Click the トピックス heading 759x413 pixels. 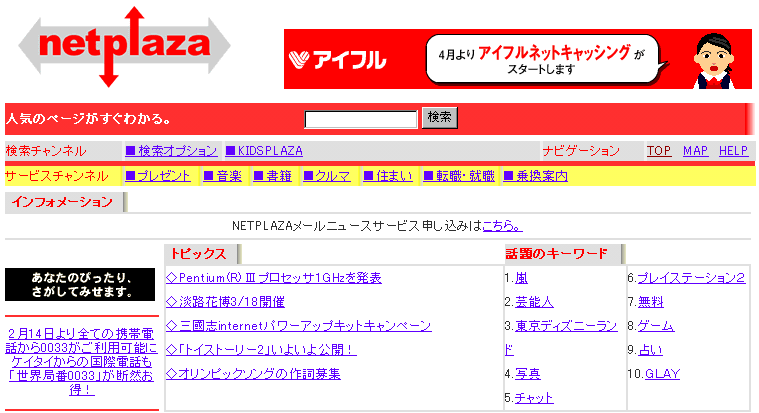pos(198,254)
